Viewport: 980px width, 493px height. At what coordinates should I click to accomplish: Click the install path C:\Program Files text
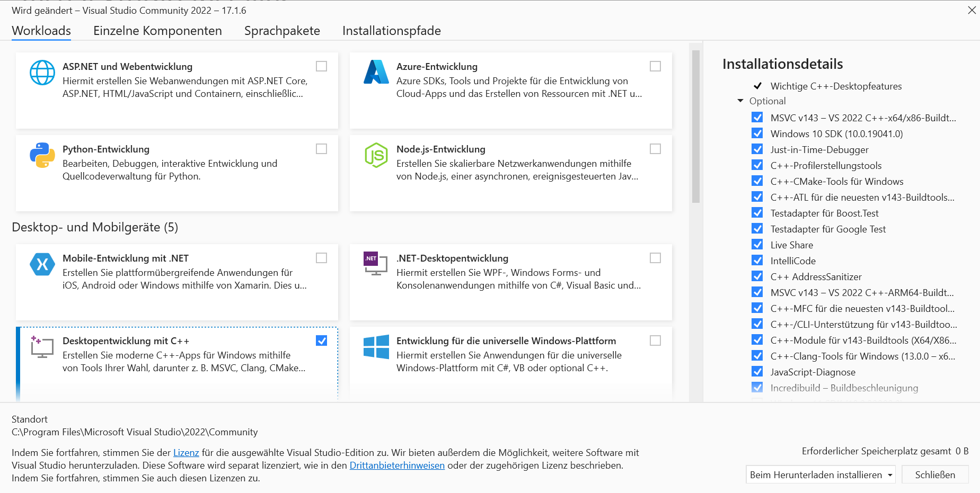(x=135, y=432)
